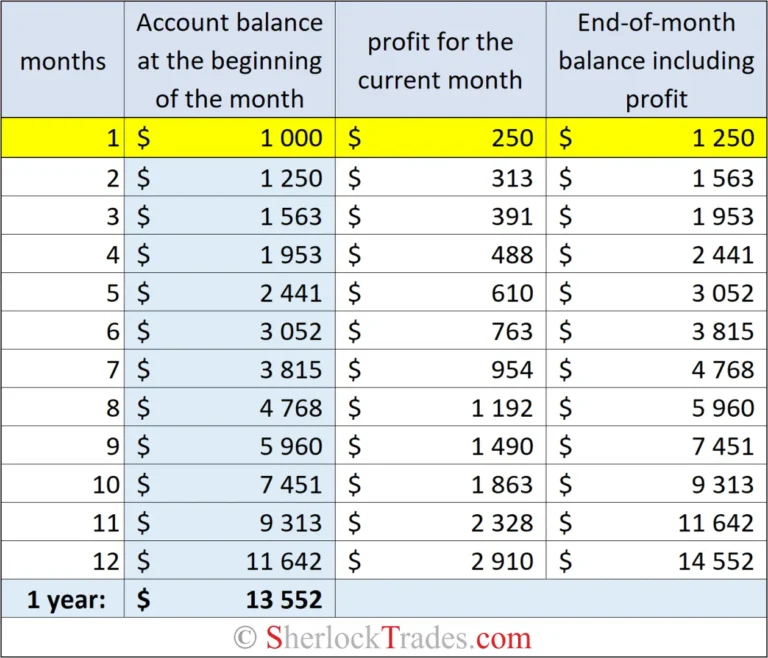Select the '1 year:' label cell

pos(63,599)
